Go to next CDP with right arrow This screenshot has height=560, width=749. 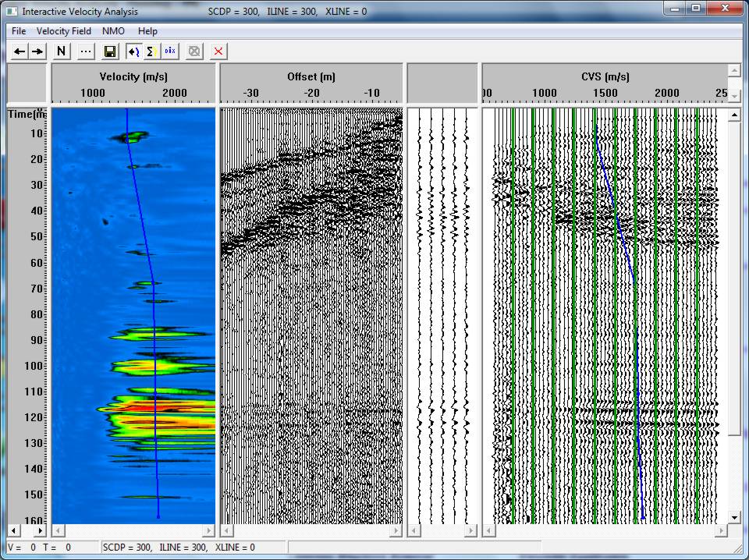[37, 51]
